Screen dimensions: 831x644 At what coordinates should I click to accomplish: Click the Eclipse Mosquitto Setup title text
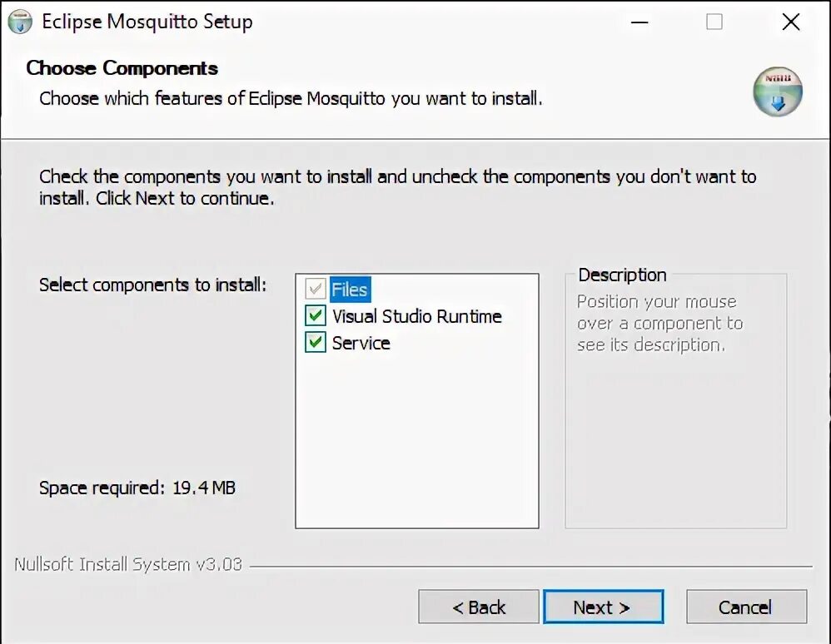[147, 22]
